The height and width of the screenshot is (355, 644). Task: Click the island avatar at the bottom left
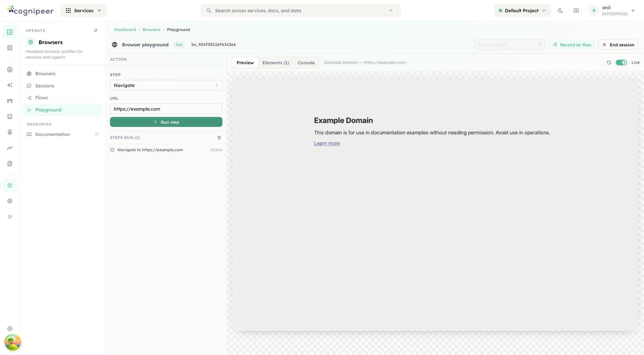(x=13, y=342)
